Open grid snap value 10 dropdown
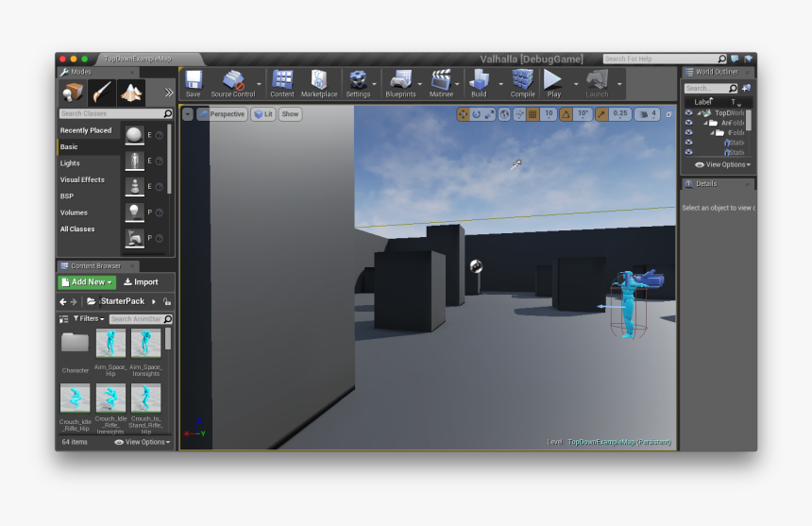The image size is (812, 526). pos(549,114)
